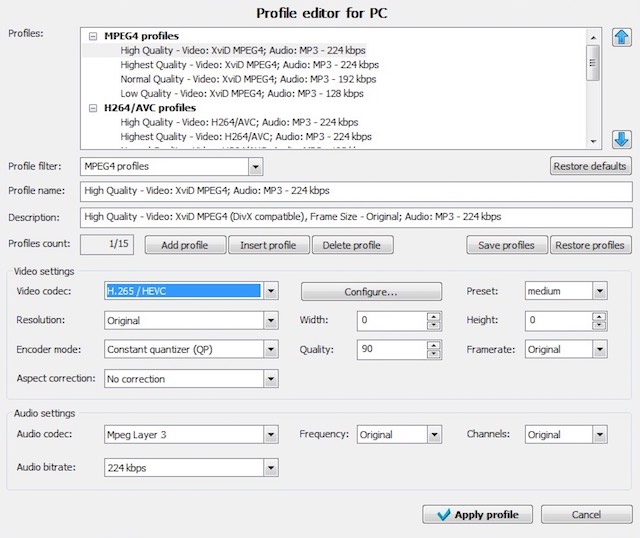This screenshot has width=640, height=538.
Task: Click Add profile button
Action: 185,245
